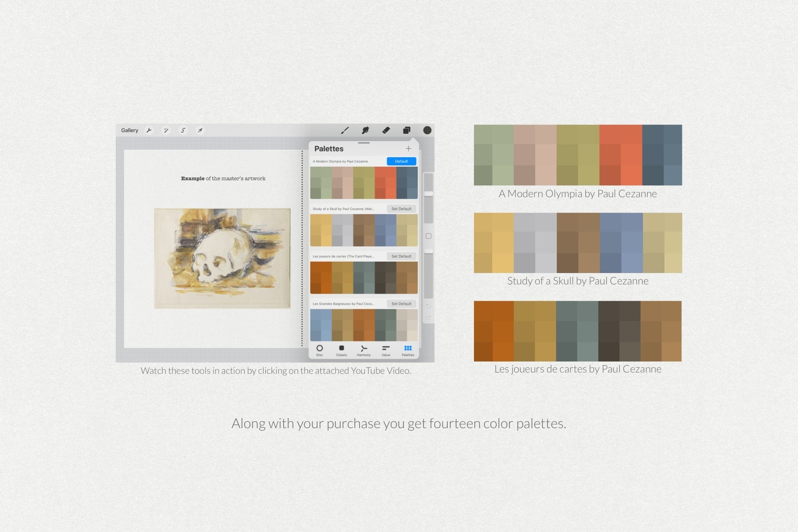This screenshot has width=798, height=532.
Task: Set Les joueurs de cartes palette default
Action: (x=401, y=256)
